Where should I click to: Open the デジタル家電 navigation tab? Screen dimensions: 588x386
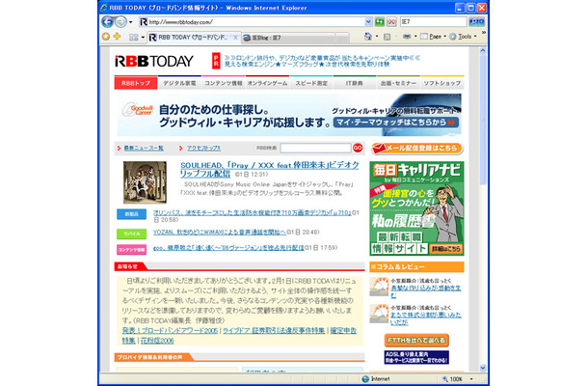pos(179,83)
